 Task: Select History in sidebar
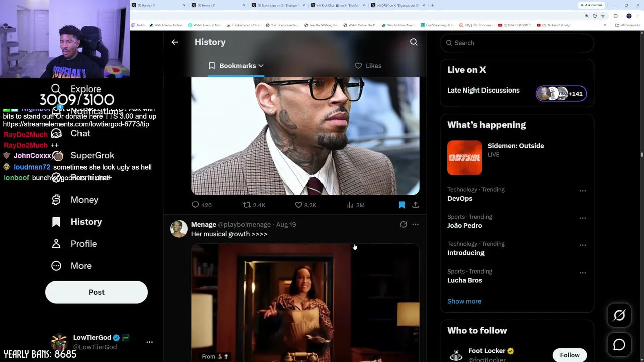pos(77,222)
